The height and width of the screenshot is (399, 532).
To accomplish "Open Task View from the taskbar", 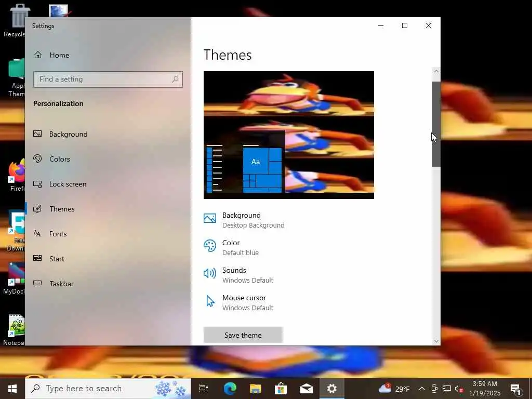I will coord(204,389).
